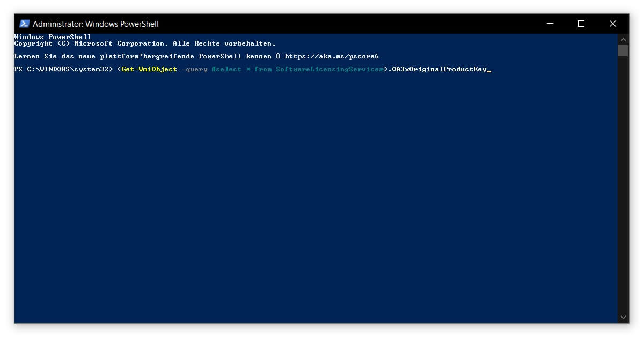644x338 pixels.
Task: Click the PowerShell icon in the title bar
Action: [24, 24]
